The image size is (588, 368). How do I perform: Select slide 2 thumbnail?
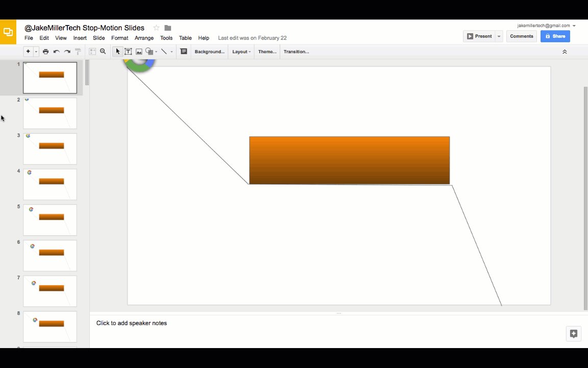(x=50, y=113)
